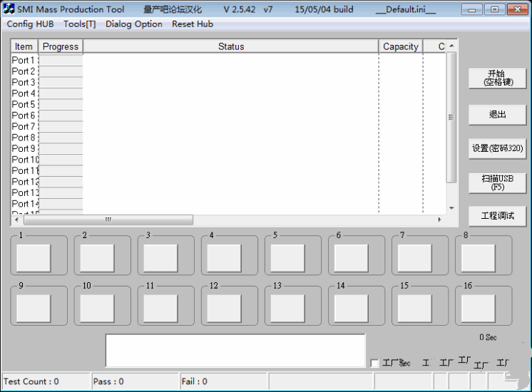The image size is (532, 392).
Task: Select the Port 7 row
Action: pos(229,126)
